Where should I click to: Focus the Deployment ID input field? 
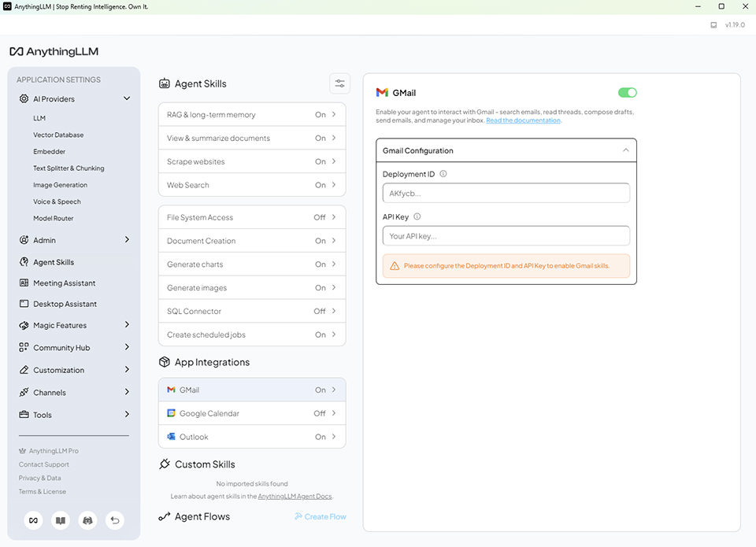506,194
